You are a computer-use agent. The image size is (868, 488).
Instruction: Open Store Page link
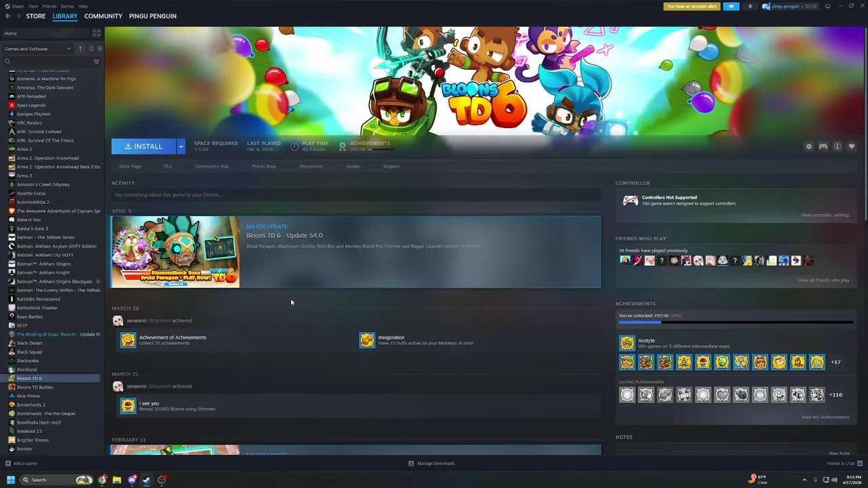point(130,166)
